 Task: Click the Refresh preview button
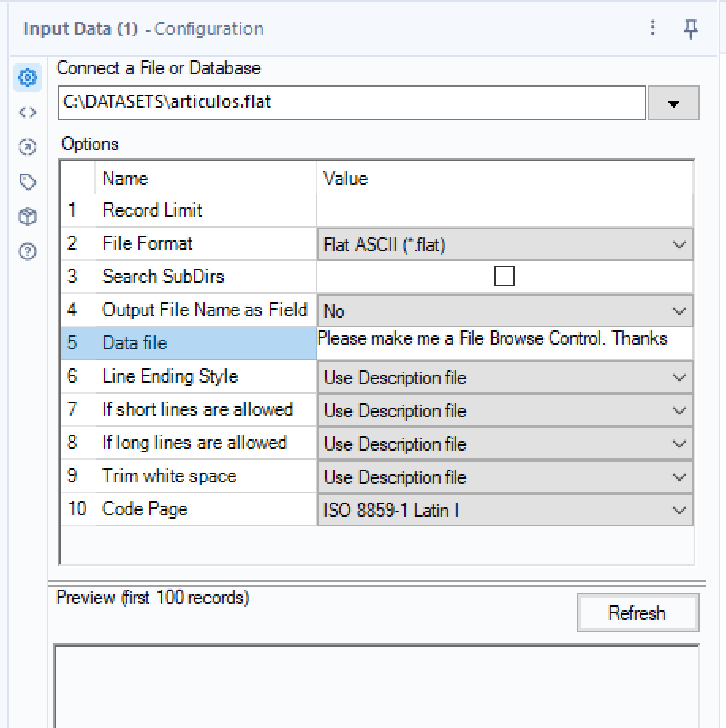(637, 613)
